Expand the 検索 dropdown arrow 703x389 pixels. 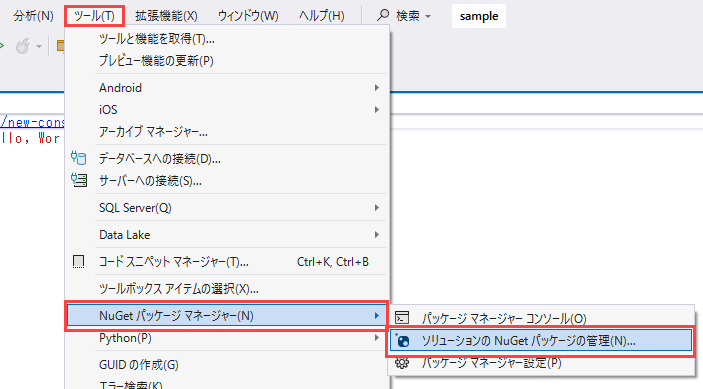428,17
